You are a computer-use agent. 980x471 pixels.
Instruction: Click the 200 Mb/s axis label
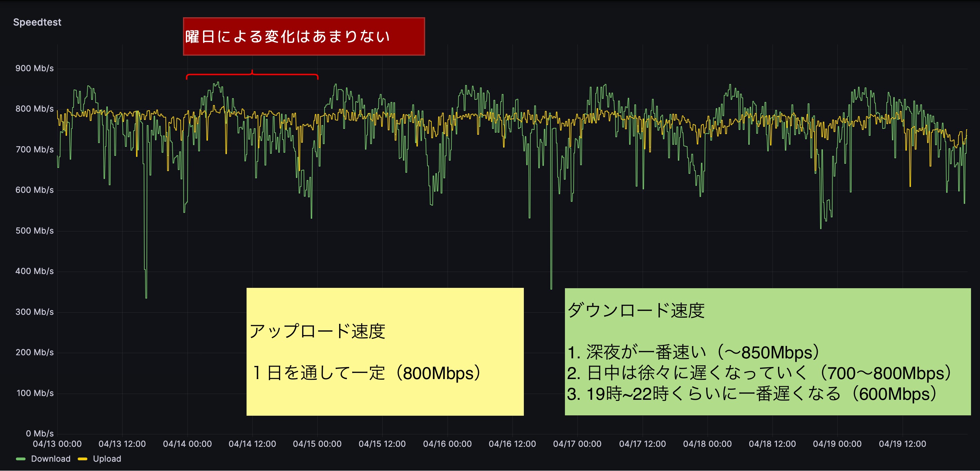point(34,352)
